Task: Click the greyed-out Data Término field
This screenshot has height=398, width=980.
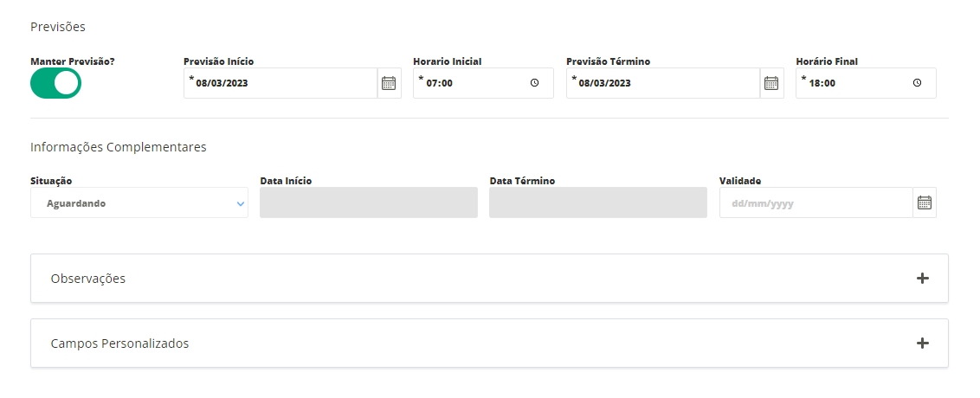Action: [x=597, y=202]
